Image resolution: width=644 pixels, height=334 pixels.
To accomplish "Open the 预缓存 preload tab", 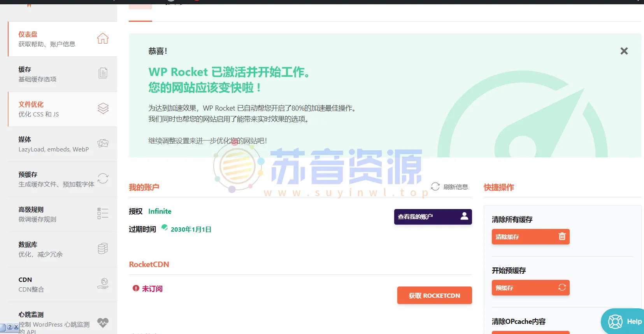I will (x=63, y=179).
